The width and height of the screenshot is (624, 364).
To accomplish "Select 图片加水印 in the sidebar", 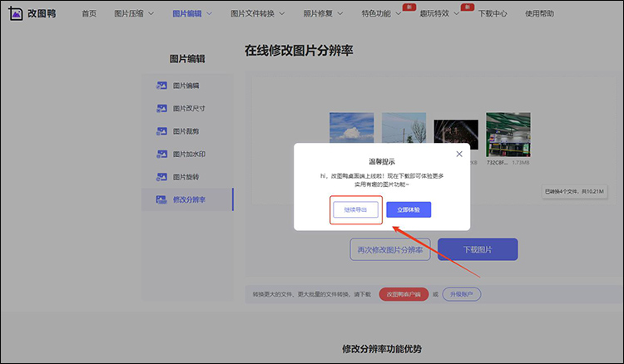I will pos(187,154).
